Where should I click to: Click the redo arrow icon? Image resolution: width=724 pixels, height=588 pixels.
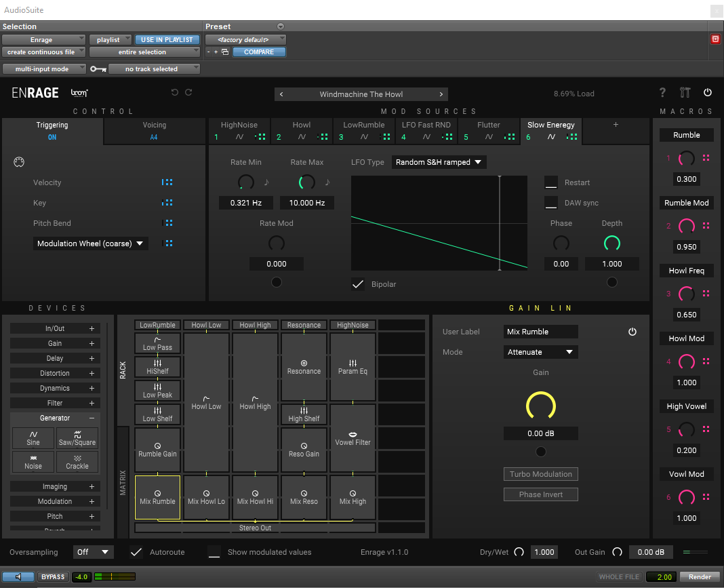coord(188,93)
